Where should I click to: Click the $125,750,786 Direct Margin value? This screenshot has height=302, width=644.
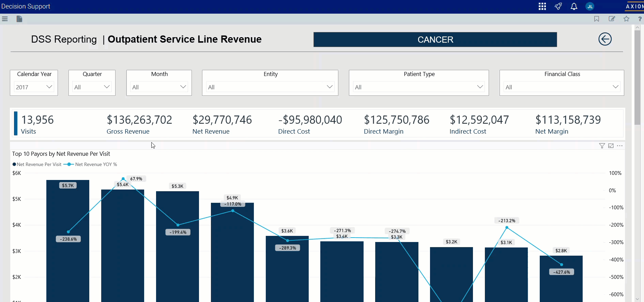click(397, 120)
